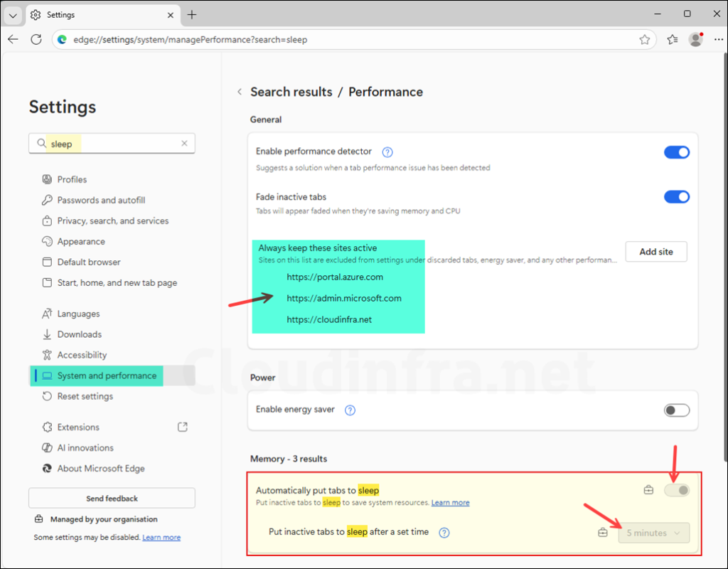Click the info icon beside Enable performance detector
The width and height of the screenshot is (728, 569).
[x=387, y=152]
